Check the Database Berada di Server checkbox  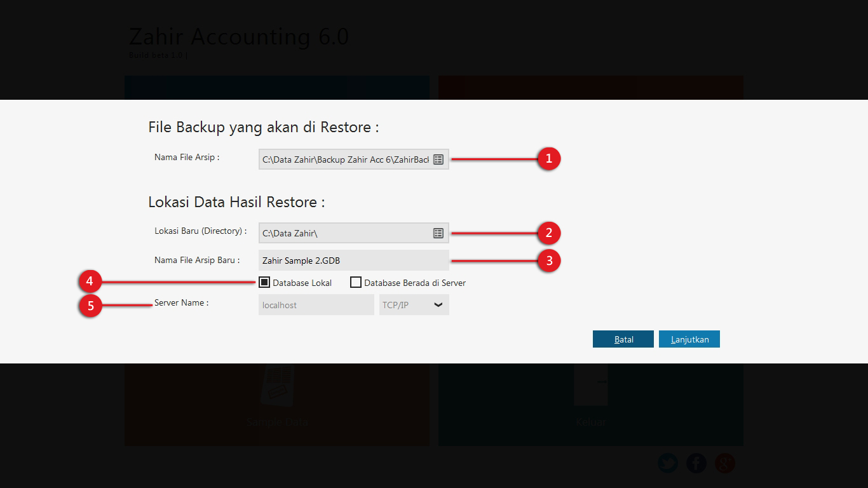click(356, 282)
